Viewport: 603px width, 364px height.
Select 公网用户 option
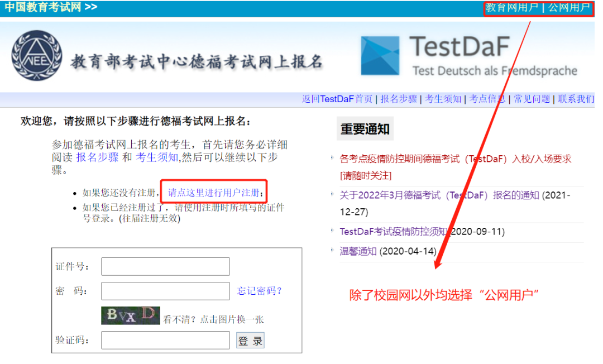569,7
